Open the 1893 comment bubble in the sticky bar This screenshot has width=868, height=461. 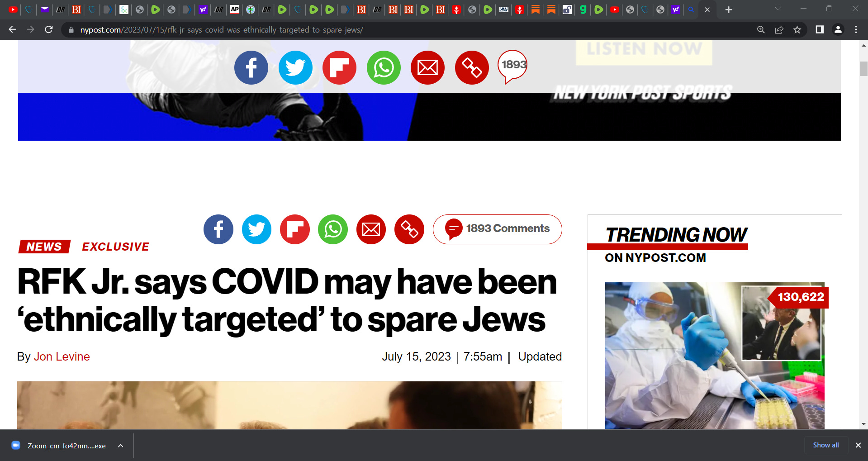[x=512, y=66]
